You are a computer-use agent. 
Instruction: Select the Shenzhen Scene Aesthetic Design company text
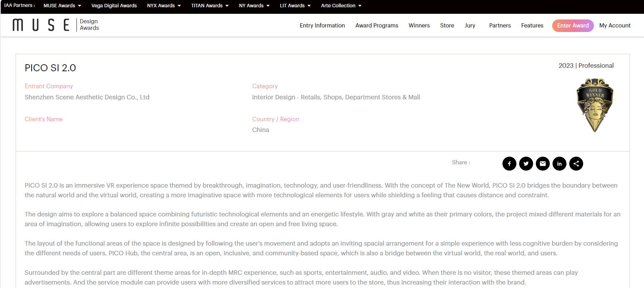pos(87,97)
